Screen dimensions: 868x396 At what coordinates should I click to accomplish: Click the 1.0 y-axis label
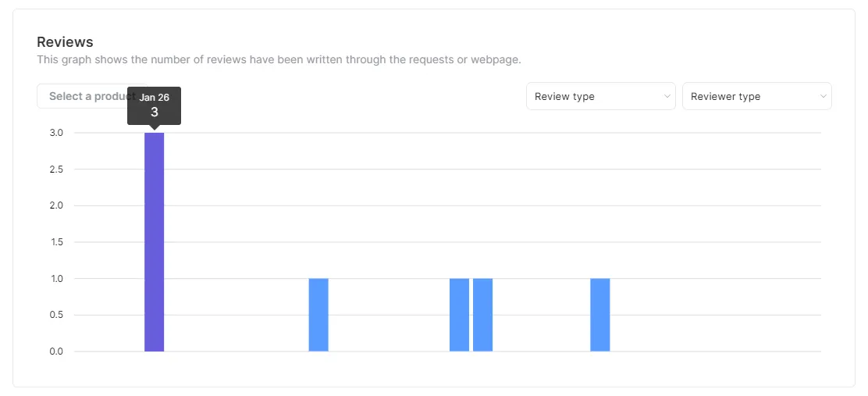pos(56,279)
